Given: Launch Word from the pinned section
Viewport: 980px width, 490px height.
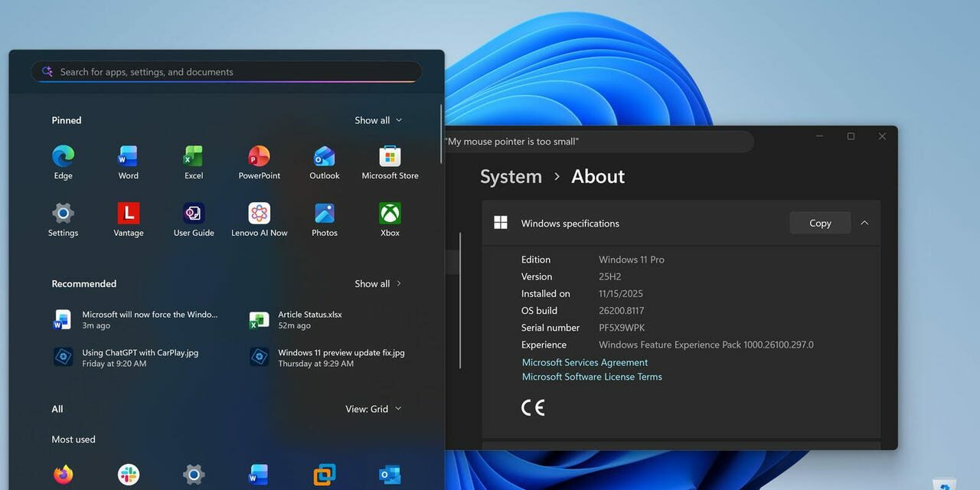Looking at the screenshot, I should tap(127, 160).
